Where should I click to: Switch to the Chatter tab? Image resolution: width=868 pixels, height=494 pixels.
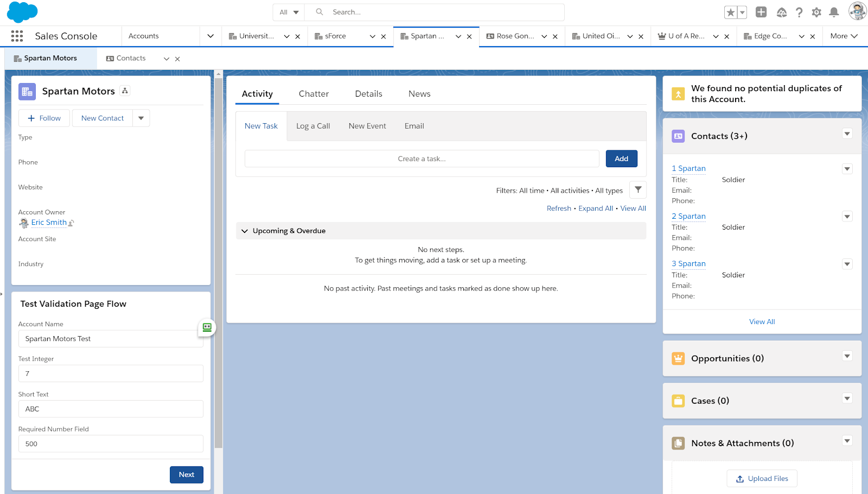pyautogui.click(x=314, y=94)
